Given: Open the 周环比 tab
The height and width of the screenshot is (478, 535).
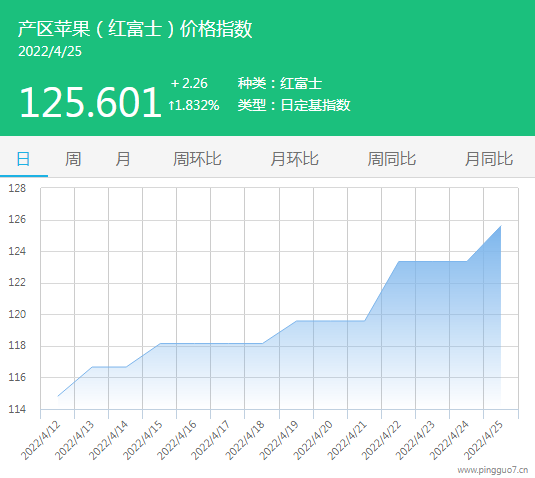Looking at the screenshot, I should point(197,159).
